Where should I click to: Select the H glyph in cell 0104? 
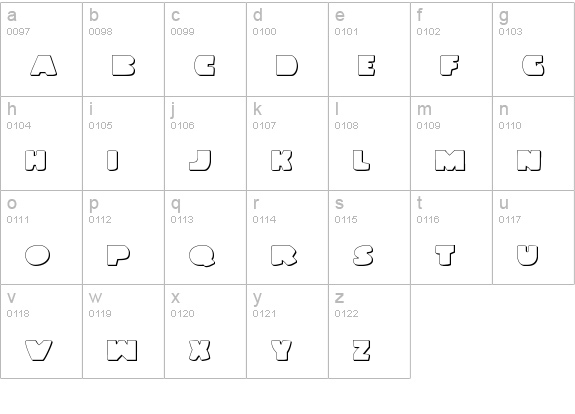coord(36,160)
